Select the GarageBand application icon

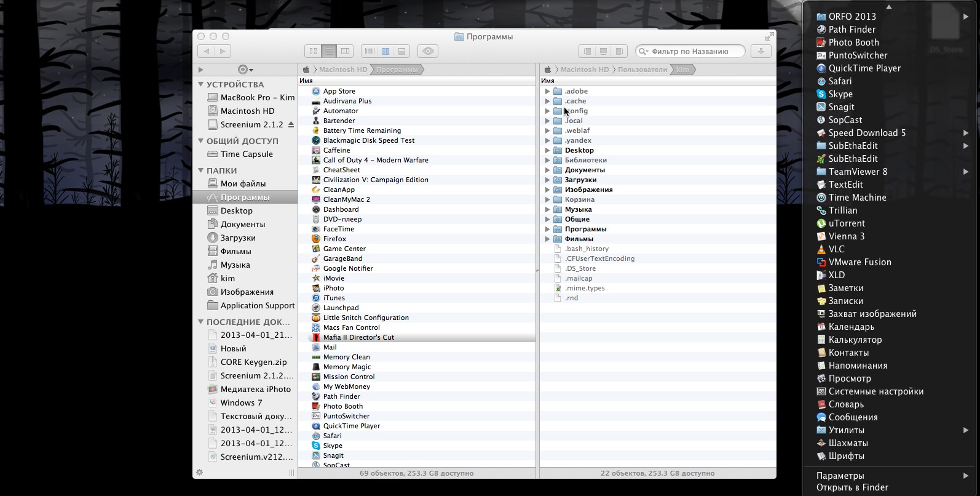point(316,258)
